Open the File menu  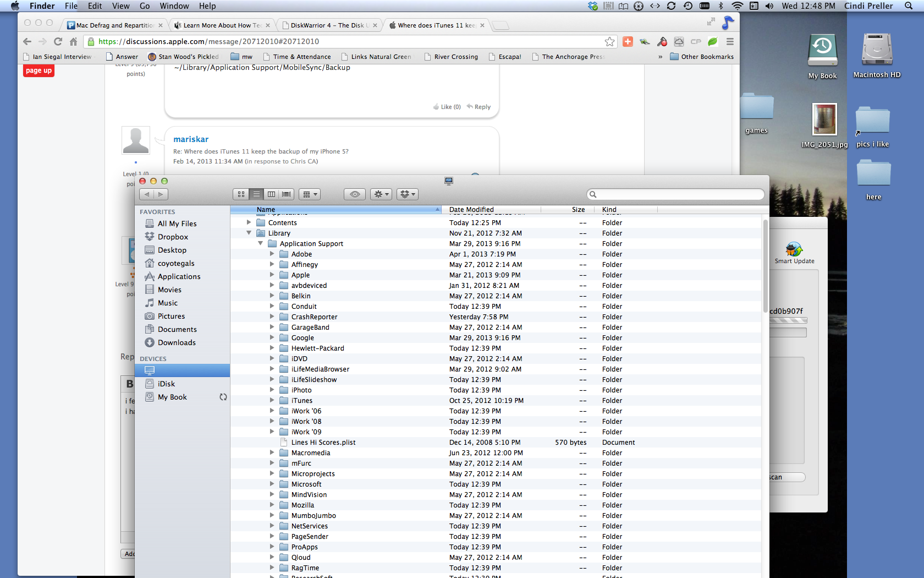click(x=71, y=6)
